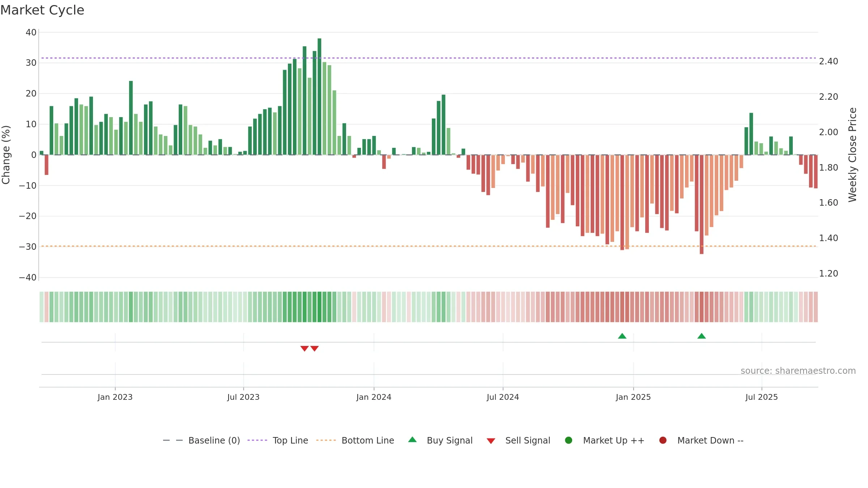Click the green Market Up circle in legend

[569, 440]
